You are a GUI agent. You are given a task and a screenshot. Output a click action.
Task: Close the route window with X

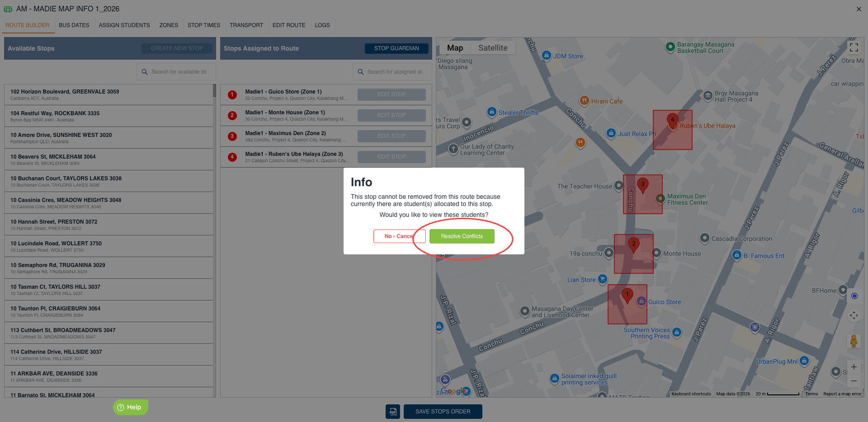pos(859,9)
